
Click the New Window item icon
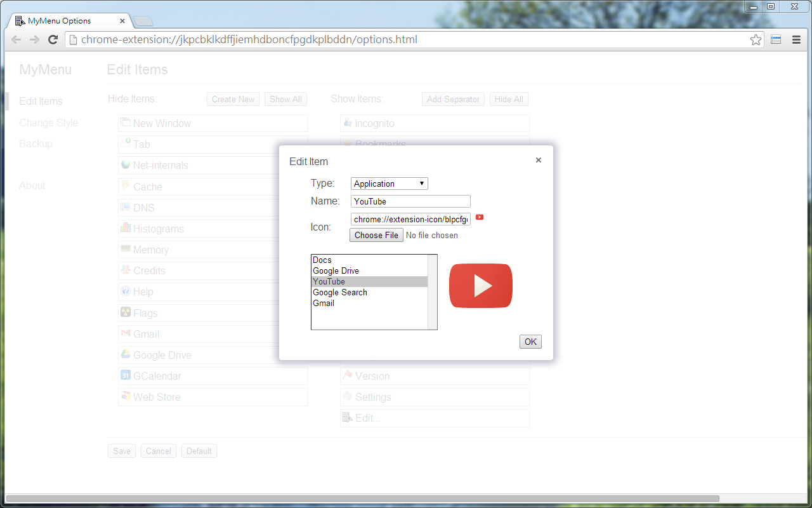click(126, 122)
